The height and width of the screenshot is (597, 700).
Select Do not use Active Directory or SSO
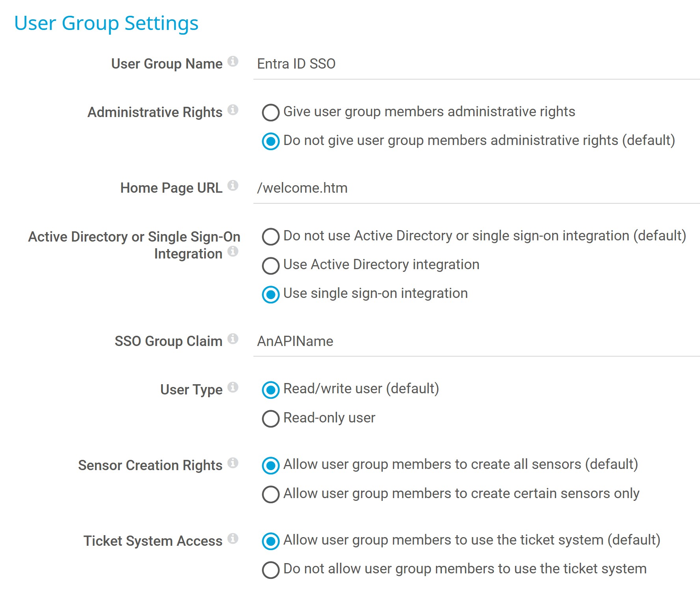pos(271,236)
